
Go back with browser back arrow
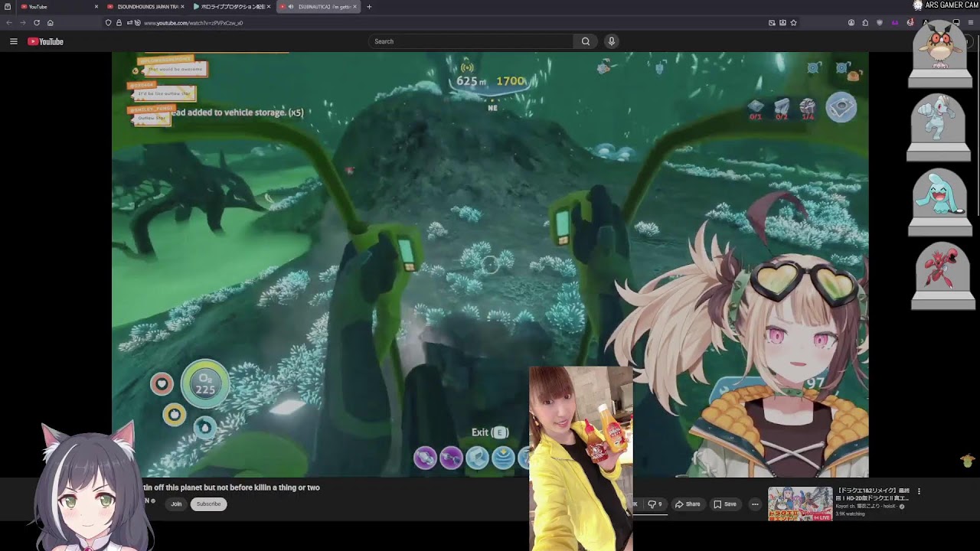[9, 23]
